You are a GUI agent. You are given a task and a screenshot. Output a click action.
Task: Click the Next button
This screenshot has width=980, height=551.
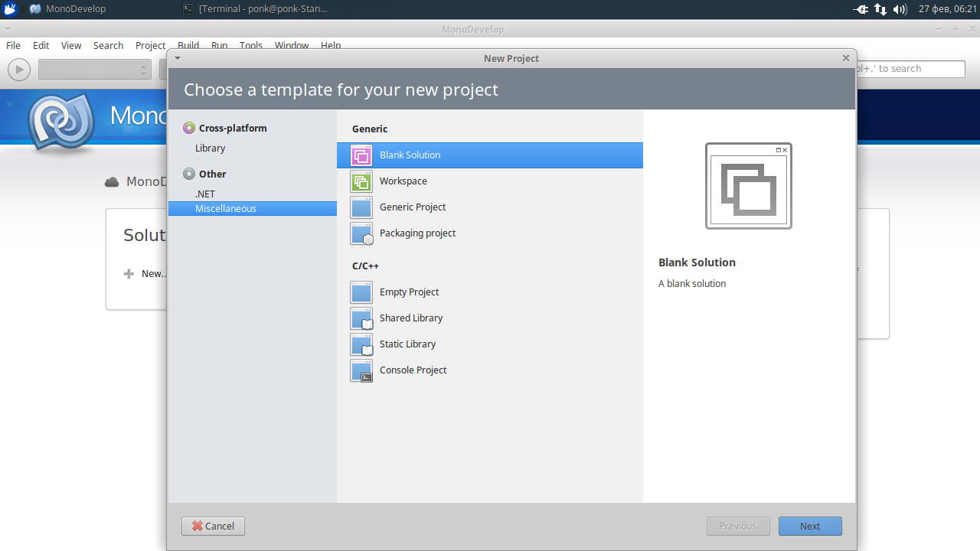click(x=810, y=526)
